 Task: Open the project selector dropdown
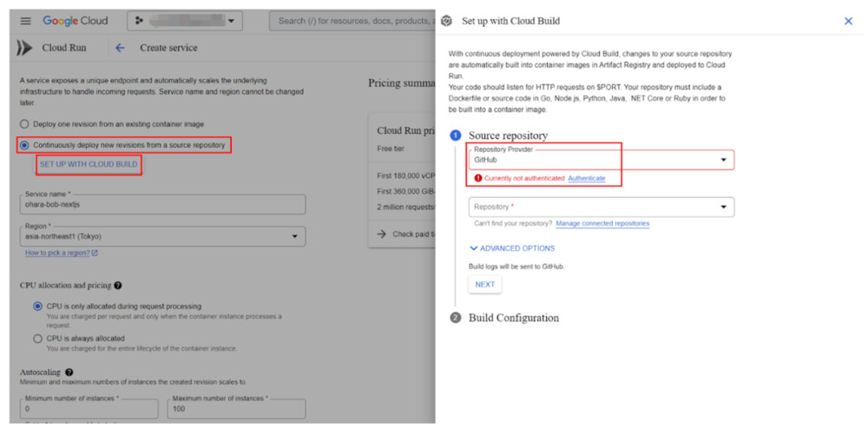pyautogui.click(x=185, y=21)
